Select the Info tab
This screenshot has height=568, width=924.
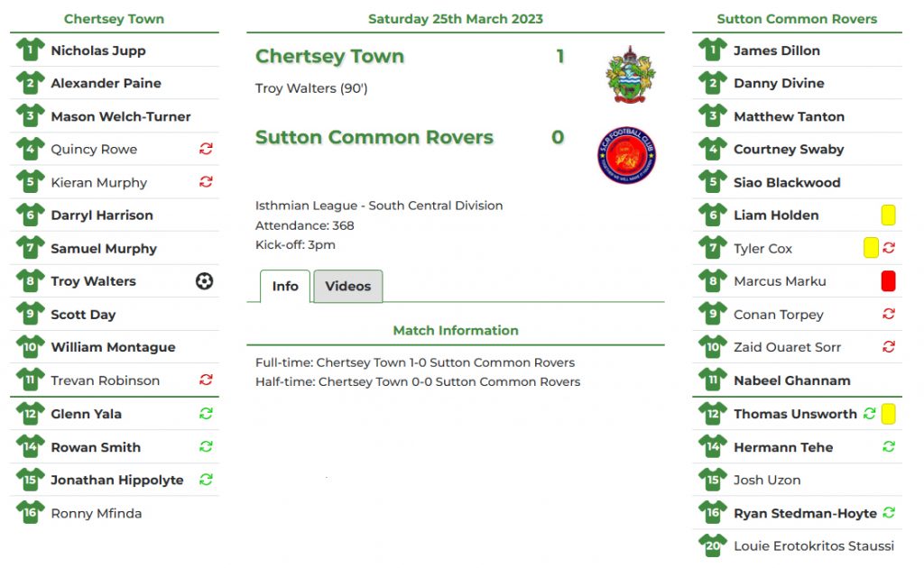pos(285,287)
